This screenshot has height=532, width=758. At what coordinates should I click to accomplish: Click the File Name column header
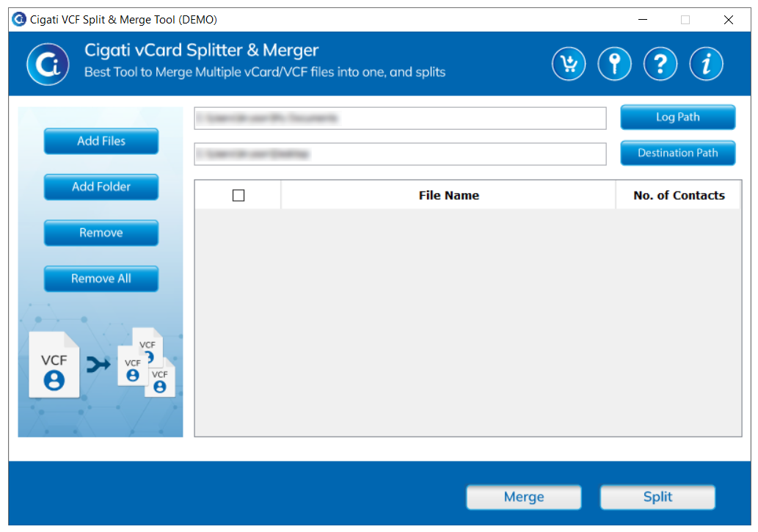point(448,195)
